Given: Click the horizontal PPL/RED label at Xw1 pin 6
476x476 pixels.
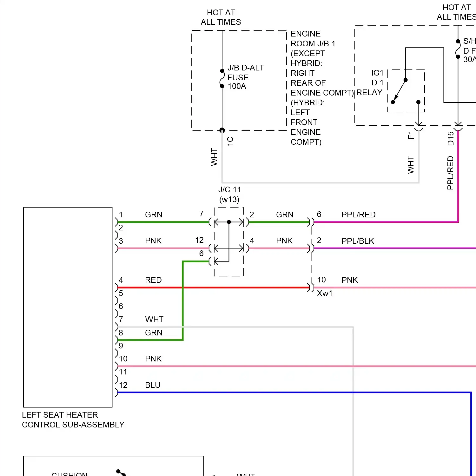Looking at the screenshot, I should [x=358, y=215].
